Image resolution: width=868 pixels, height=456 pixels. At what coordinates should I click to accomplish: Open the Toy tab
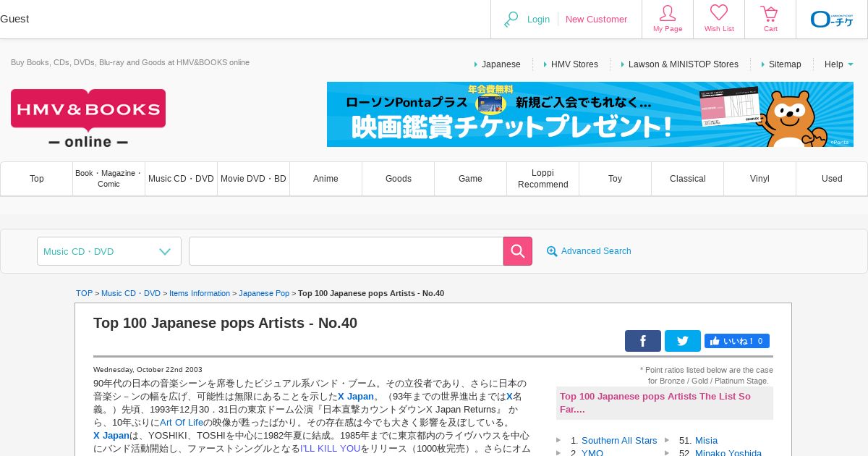point(616,179)
